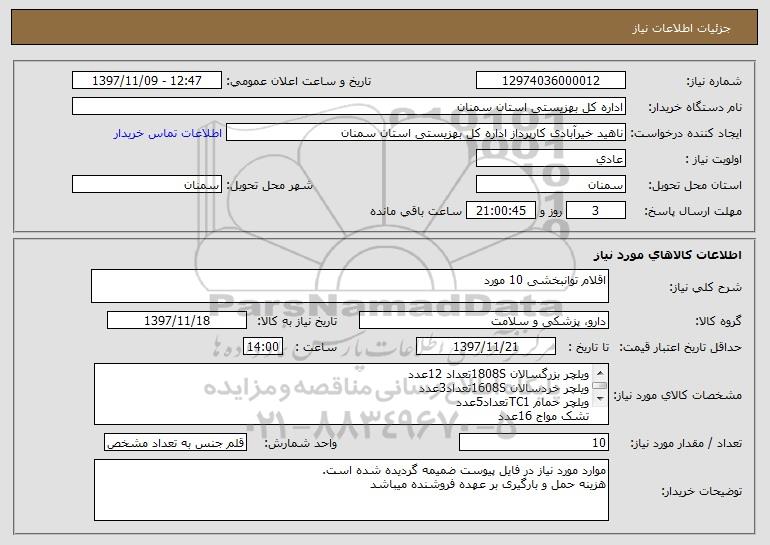Click the شرح کلی نیاز text box

[x=350, y=286]
